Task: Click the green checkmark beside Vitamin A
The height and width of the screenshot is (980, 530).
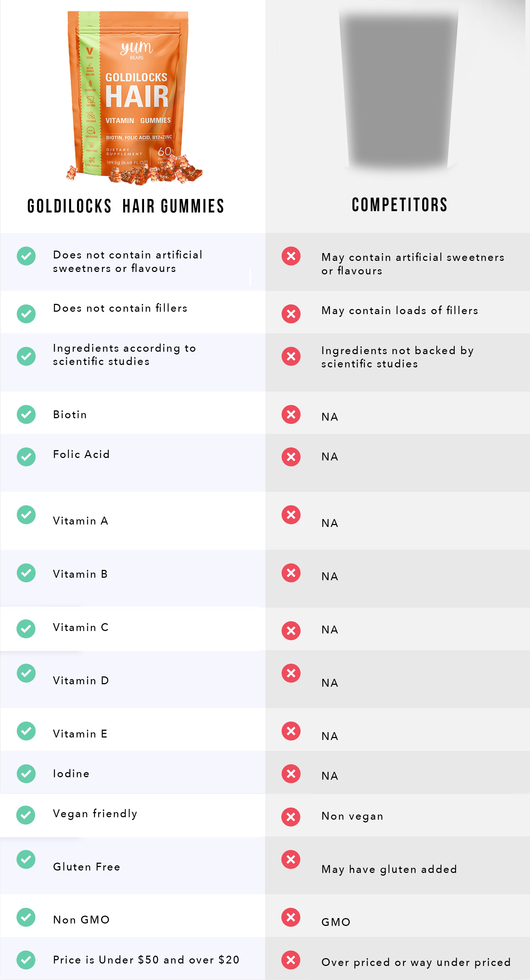Action: (x=26, y=515)
